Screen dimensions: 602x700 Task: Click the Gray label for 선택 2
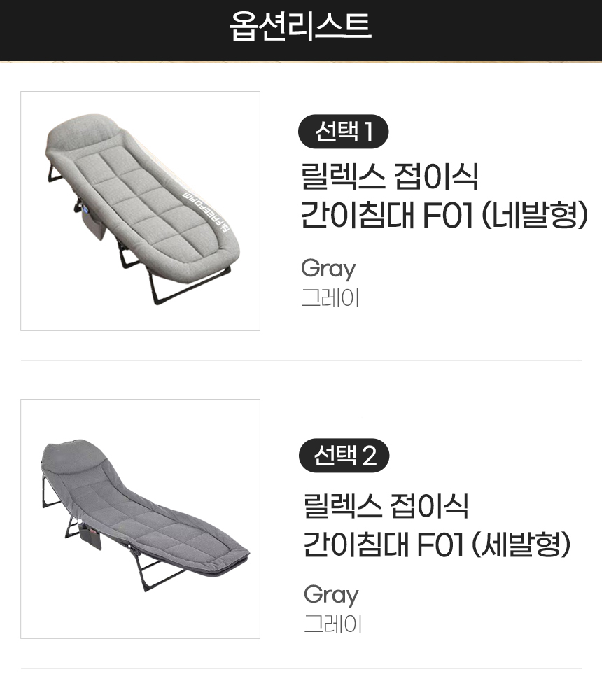tap(331, 595)
